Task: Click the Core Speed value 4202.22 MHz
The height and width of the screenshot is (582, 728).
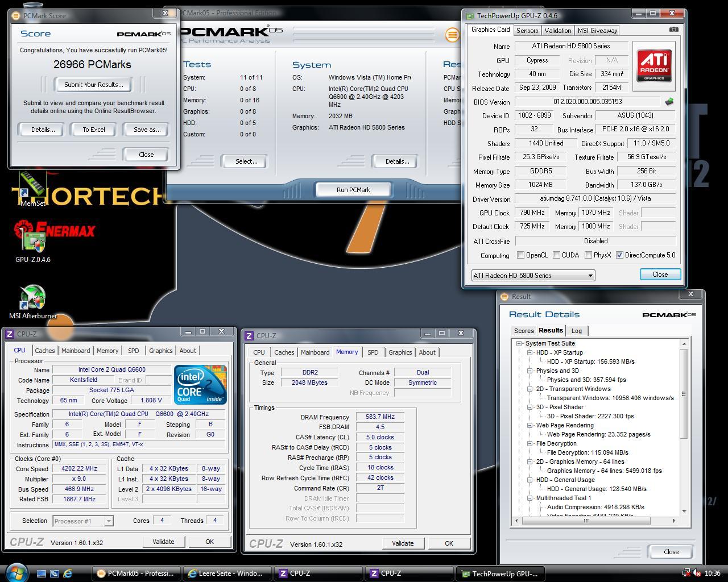Action: click(x=79, y=469)
